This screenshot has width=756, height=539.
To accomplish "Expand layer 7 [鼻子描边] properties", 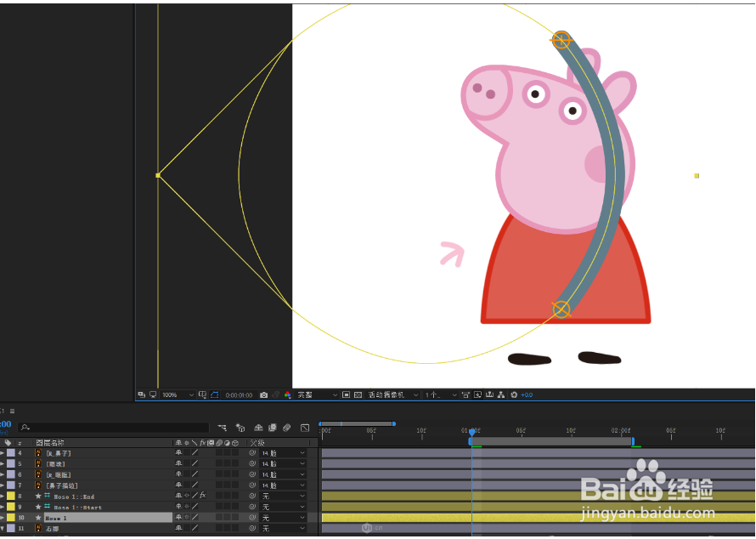I will pos(2,485).
